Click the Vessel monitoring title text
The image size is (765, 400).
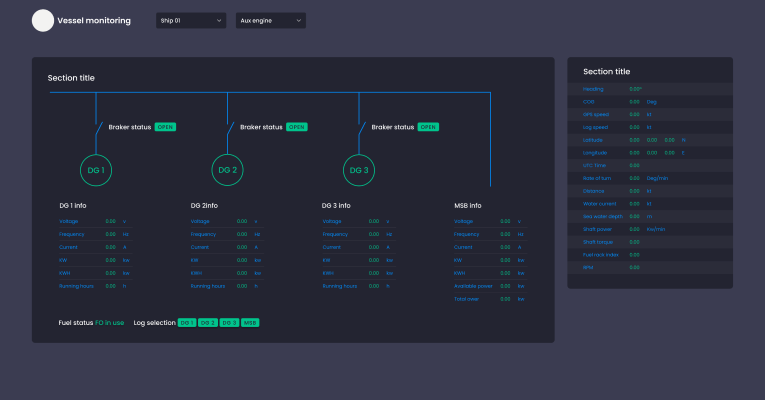pos(94,20)
